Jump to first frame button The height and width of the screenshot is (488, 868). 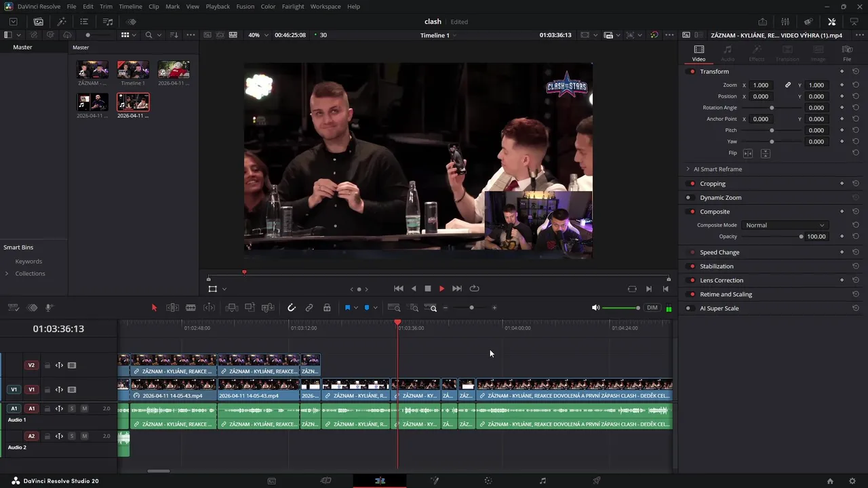(x=399, y=289)
